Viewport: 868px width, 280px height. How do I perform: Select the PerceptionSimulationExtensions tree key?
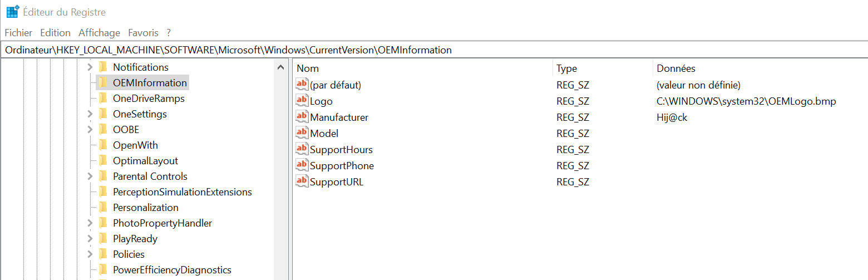pyautogui.click(x=183, y=191)
